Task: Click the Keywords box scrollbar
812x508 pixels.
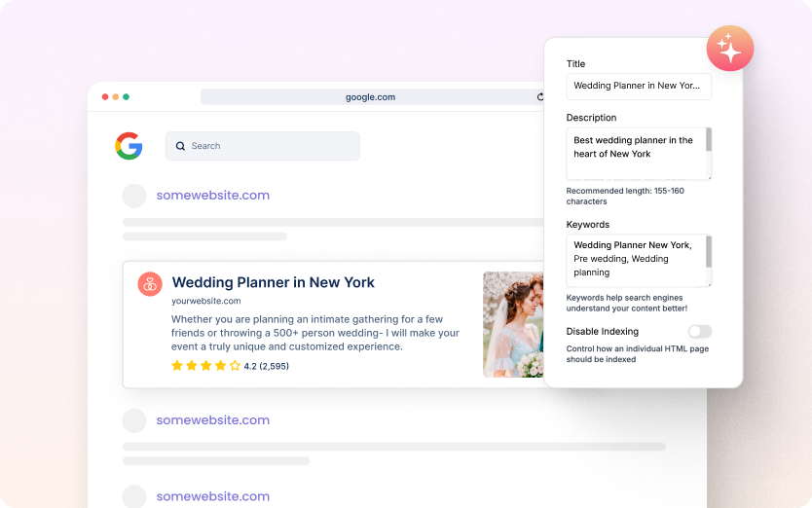Action: [708, 251]
